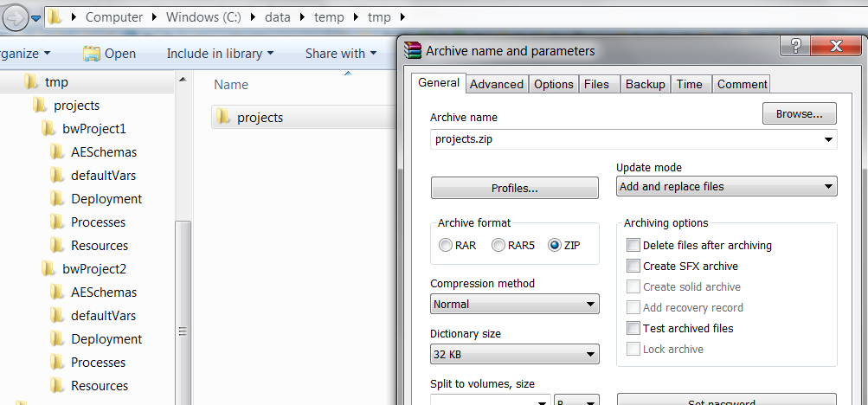Select defaultVars under bwProject1
The height and width of the screenshot is (405, 868).
pyautogui.click(x=103, y=176)
